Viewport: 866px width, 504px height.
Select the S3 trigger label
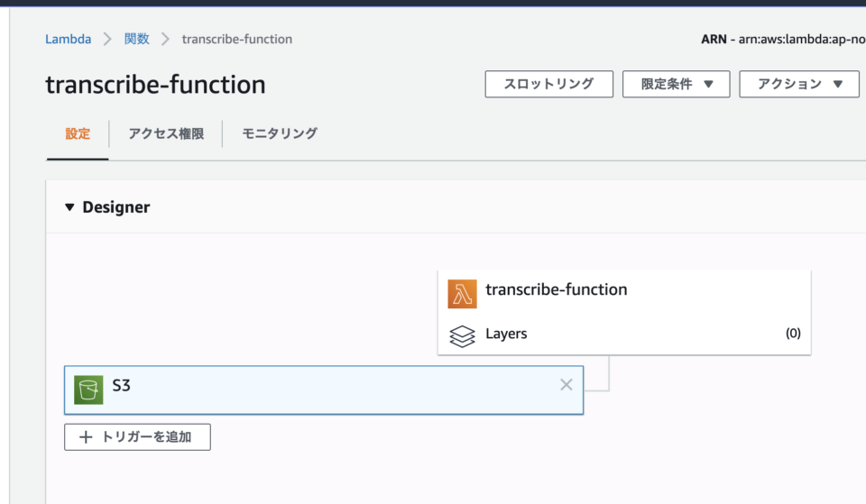click(x=121, y=385)
